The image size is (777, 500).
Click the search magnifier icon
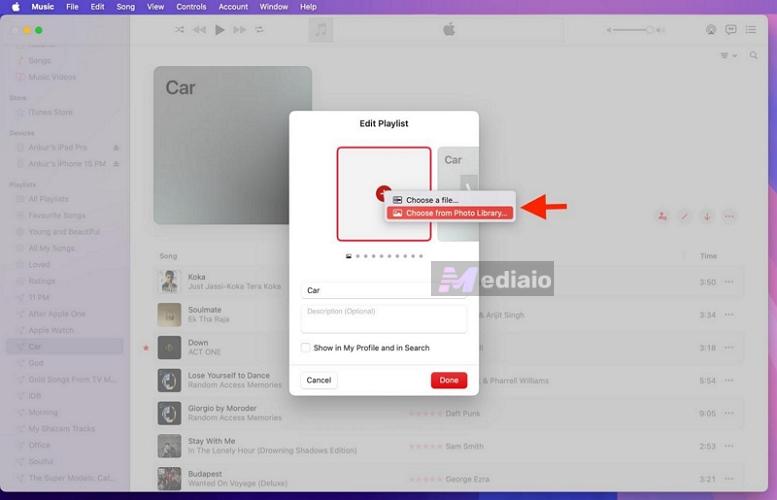[753, 55]
